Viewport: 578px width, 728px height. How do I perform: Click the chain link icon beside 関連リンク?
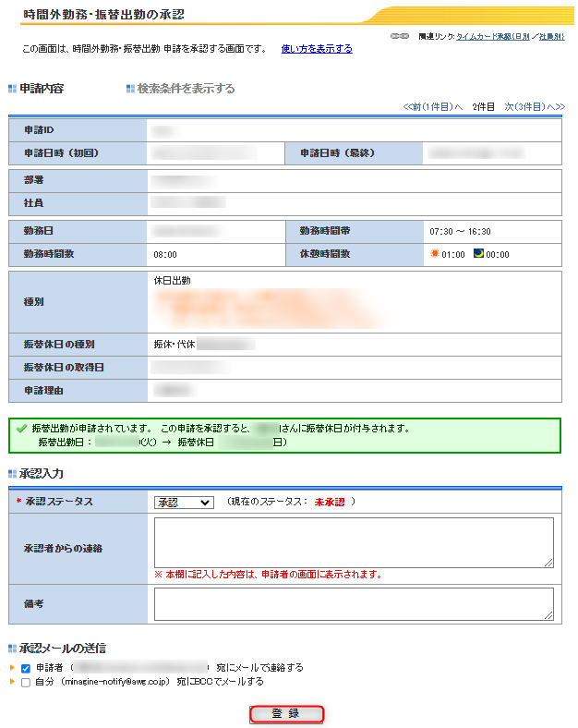pyautogui.click(x=400, y=36)
